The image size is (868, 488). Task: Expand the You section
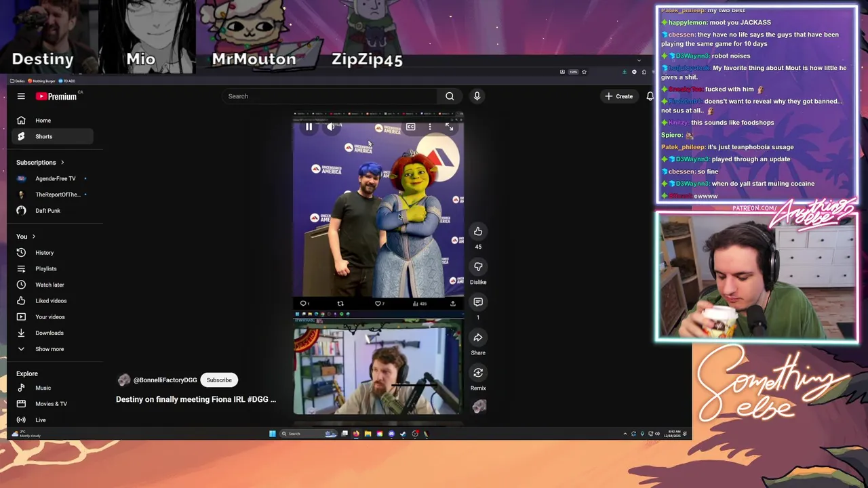(x=26, y=237)
